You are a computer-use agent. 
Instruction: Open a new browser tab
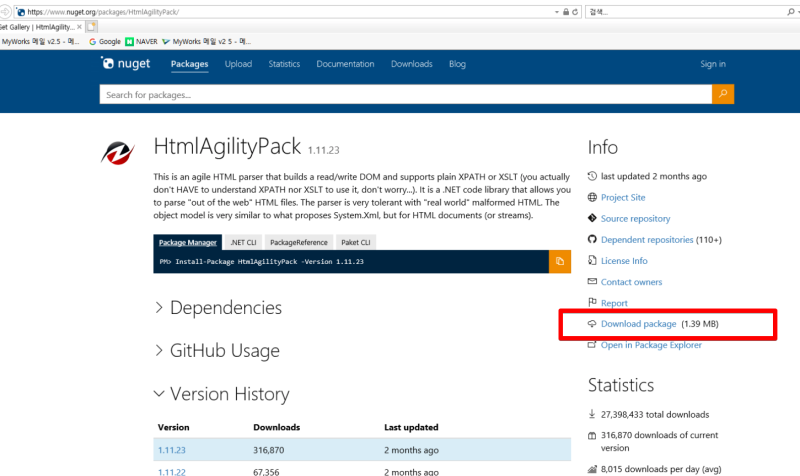(x=91, y=27)
